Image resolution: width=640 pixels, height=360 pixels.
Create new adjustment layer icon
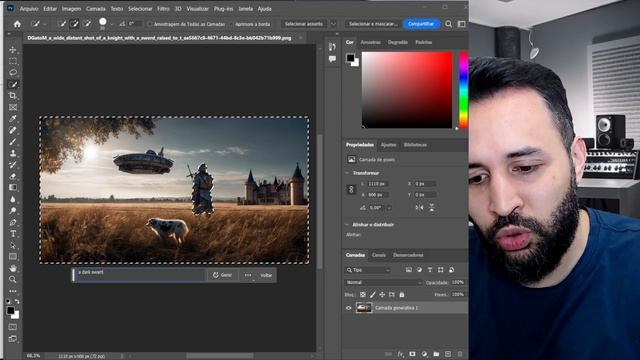pos(424,354)
